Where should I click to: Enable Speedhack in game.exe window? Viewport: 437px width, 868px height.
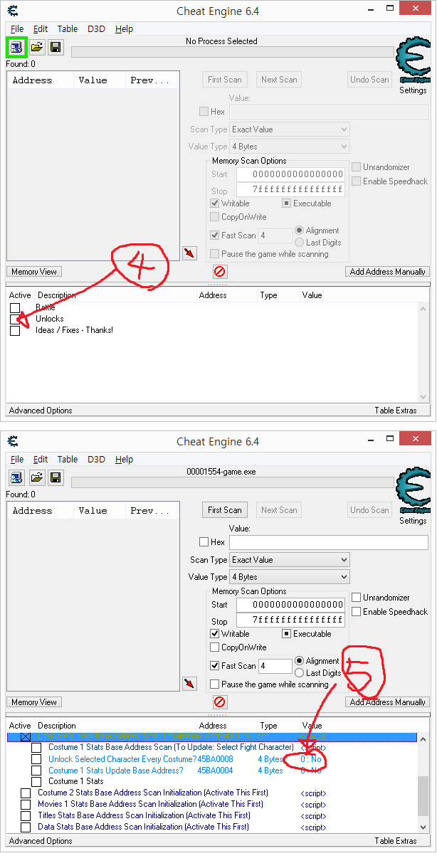click(357, 612)
